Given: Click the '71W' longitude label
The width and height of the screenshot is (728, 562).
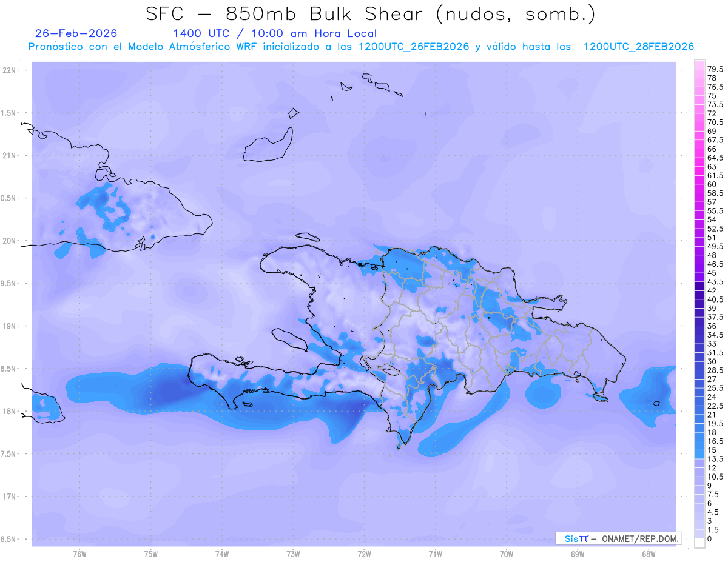Looking at the screenshot, I should [x=435, y=554].
